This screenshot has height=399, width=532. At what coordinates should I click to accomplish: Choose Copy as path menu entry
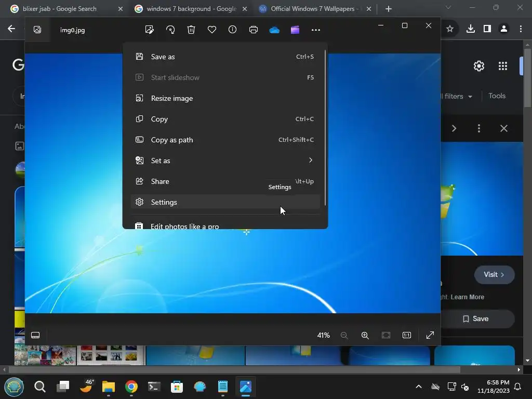tap(225, 140)
